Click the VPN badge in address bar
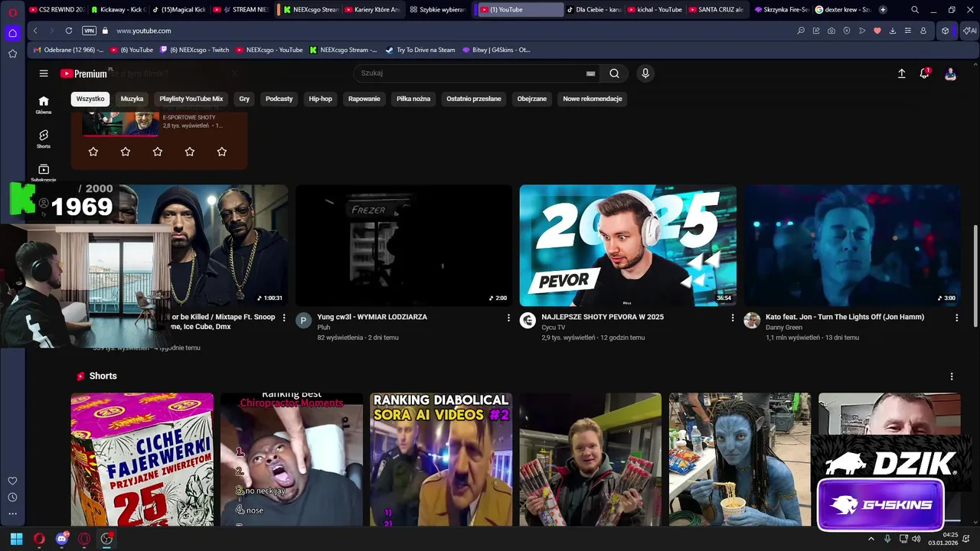 coord(90,31)
